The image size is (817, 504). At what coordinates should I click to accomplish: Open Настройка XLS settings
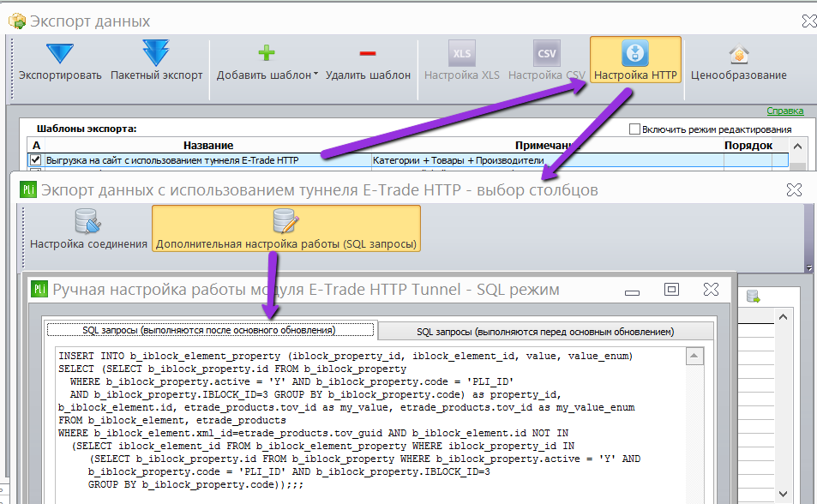[461, 62]
